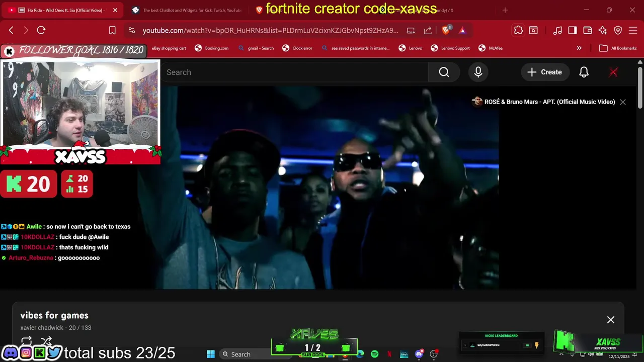This screenshot has height=362, width=644.
Task: Open the Booking.com bookmark
Action: pyautogui.click(x=212, y=48)
